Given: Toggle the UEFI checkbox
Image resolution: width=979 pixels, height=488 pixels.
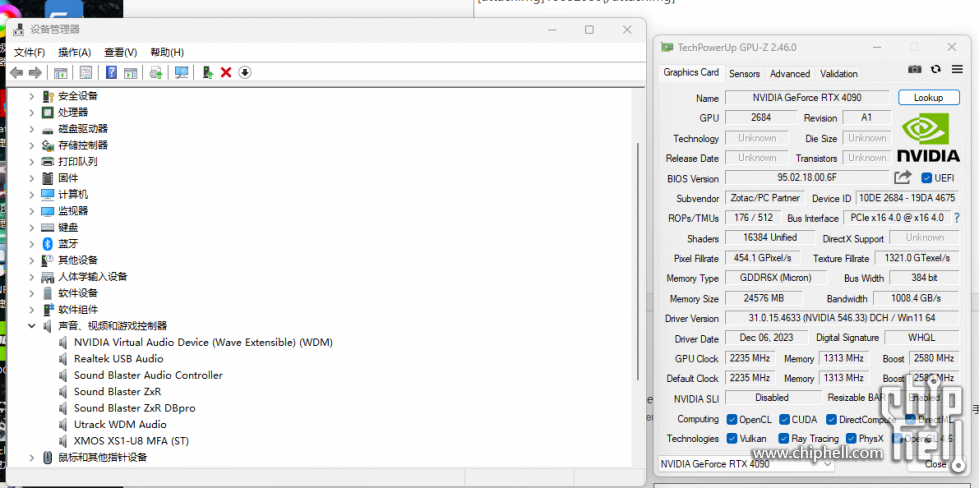Looking at the screenshot, I should (x=927, y=178).
